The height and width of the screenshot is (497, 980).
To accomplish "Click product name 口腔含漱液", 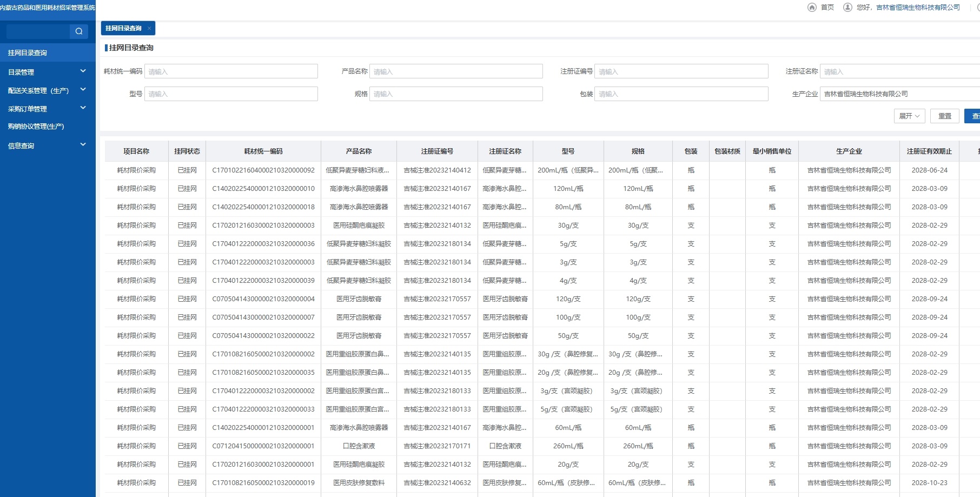I will point(359,446).
